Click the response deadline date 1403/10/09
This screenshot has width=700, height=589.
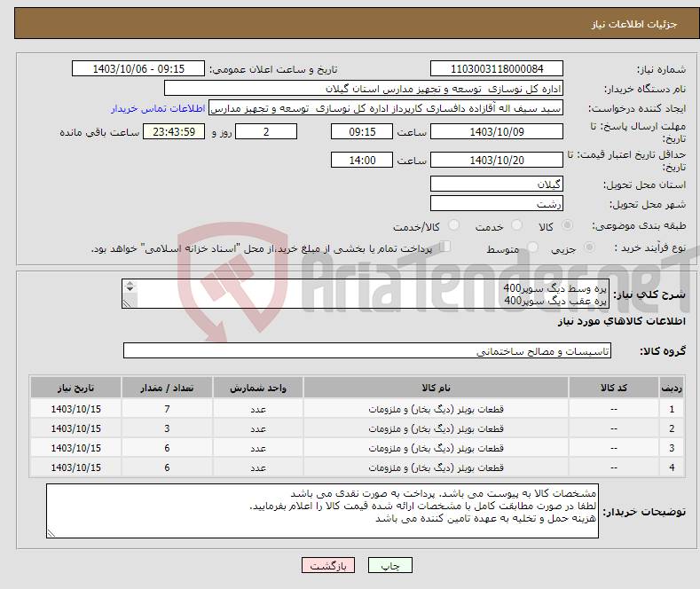coord(497,131)
